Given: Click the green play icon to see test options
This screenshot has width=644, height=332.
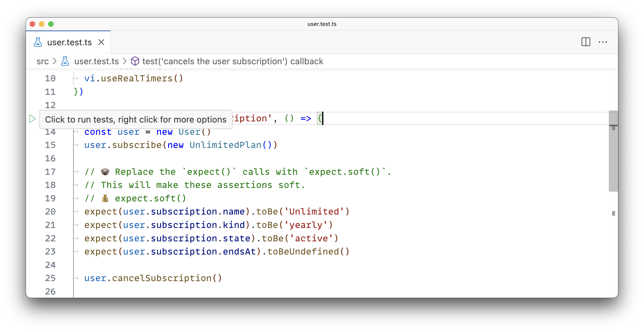Looking at the screenshot, I should [x=32, y=119].
